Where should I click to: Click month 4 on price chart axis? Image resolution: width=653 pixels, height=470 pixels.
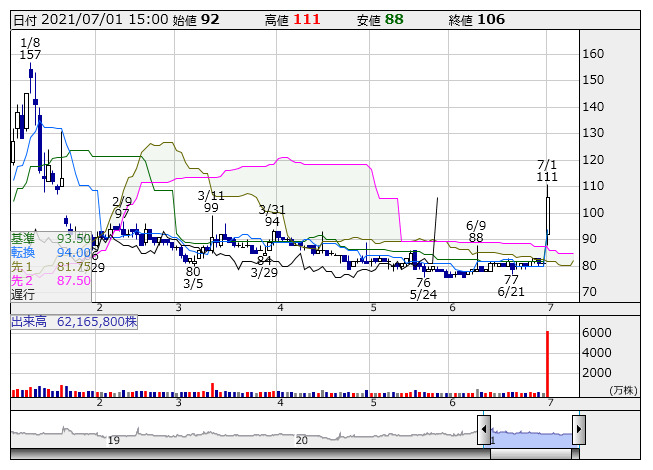(280, 308)
